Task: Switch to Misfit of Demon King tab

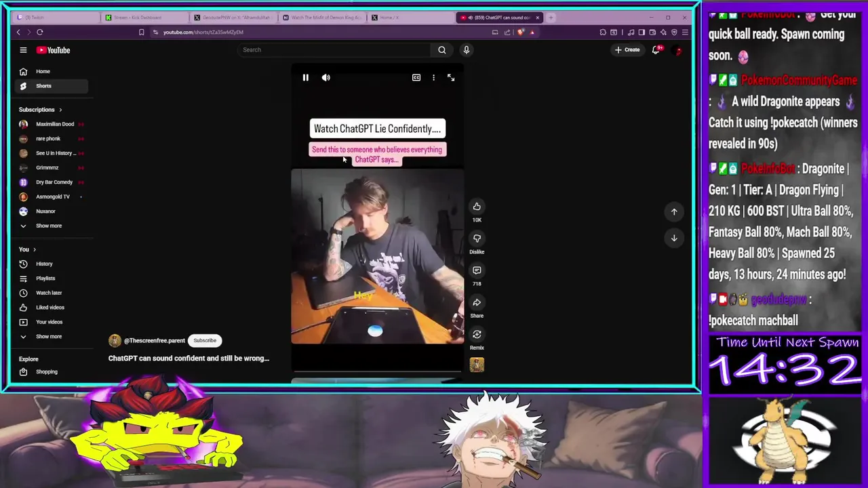Action: [322, 18]
